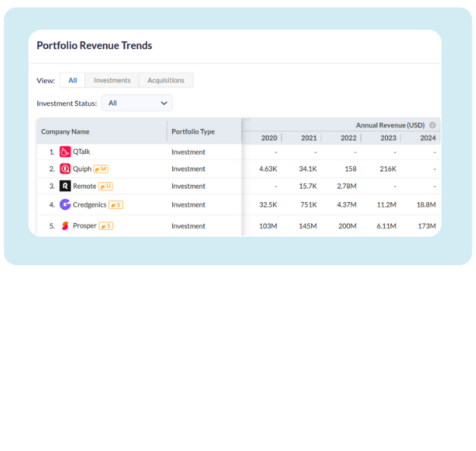Click the Portfolio Type column header

pos(193,132)
